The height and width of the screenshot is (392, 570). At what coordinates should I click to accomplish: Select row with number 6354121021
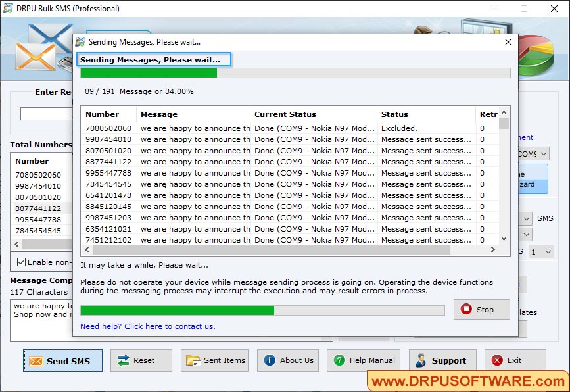point(291,229)
